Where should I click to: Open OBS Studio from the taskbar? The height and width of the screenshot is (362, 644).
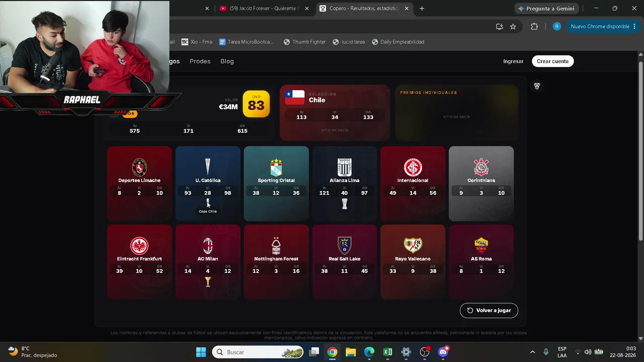[x=425, y=352]
